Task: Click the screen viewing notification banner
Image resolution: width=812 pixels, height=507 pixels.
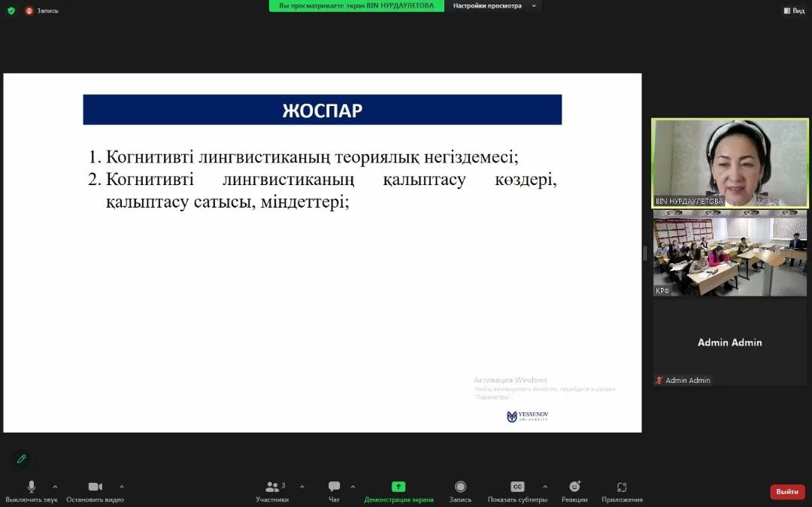Action: point(356,6)
